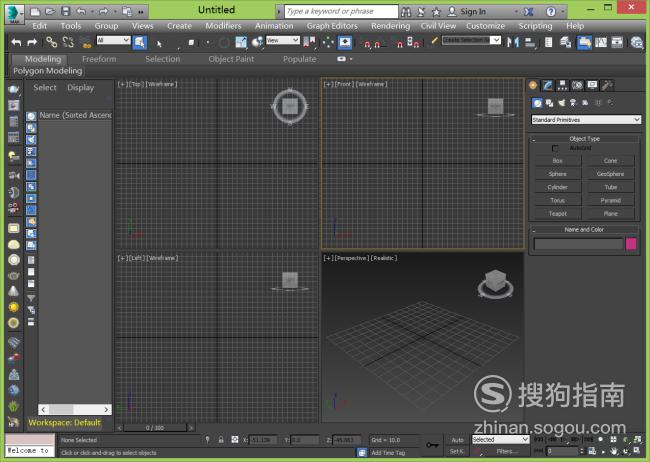This screenshot has width=650, height=462.
Task: Click the Mirror tool icon
Action: 513,42
